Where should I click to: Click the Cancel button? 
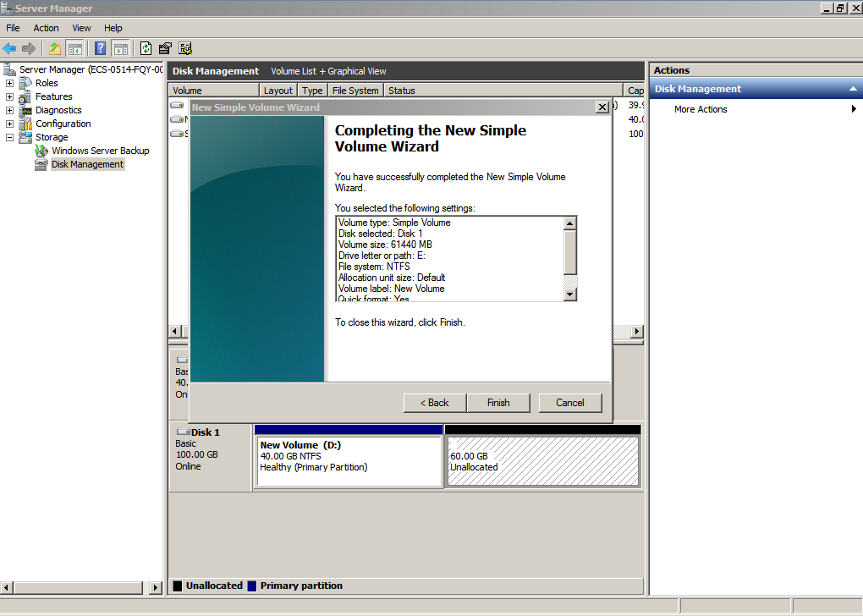pyautogui.click(x=570, y=403)
